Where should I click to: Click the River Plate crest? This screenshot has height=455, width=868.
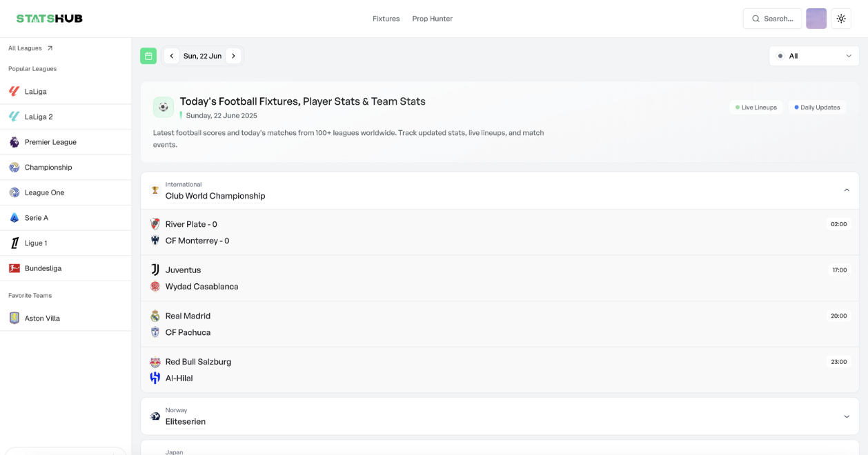click(x=155, y=224)
